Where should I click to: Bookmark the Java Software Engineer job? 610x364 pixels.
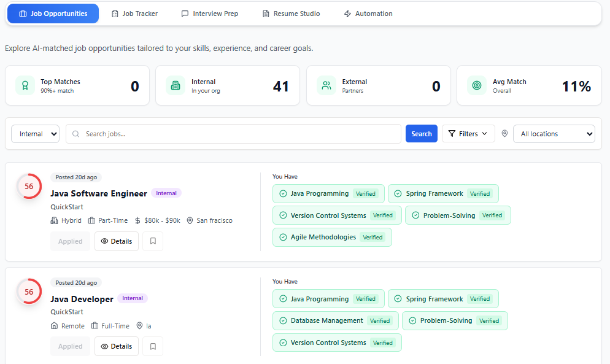pos(153,241)
